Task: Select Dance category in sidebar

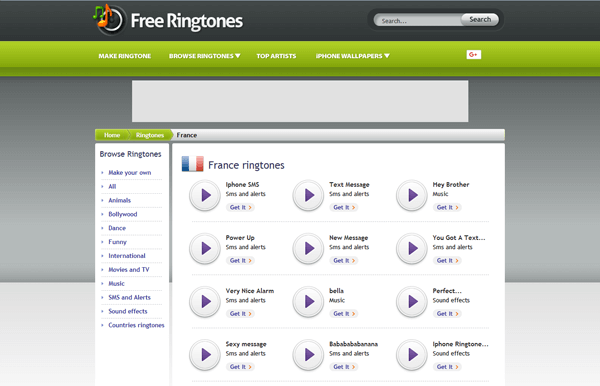Action: (x=117, y=228)
